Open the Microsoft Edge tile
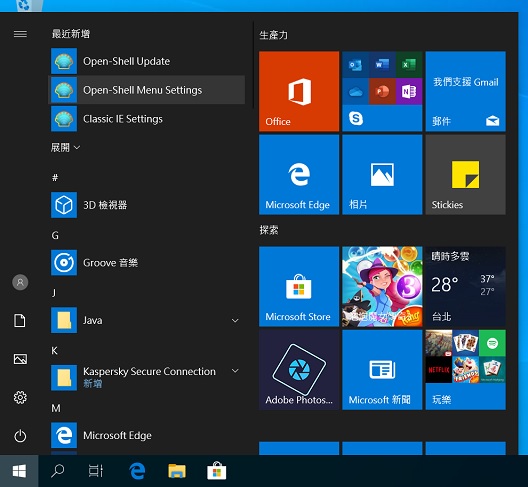The height and width of the screenshot is (487, 528). click(299, 174)
